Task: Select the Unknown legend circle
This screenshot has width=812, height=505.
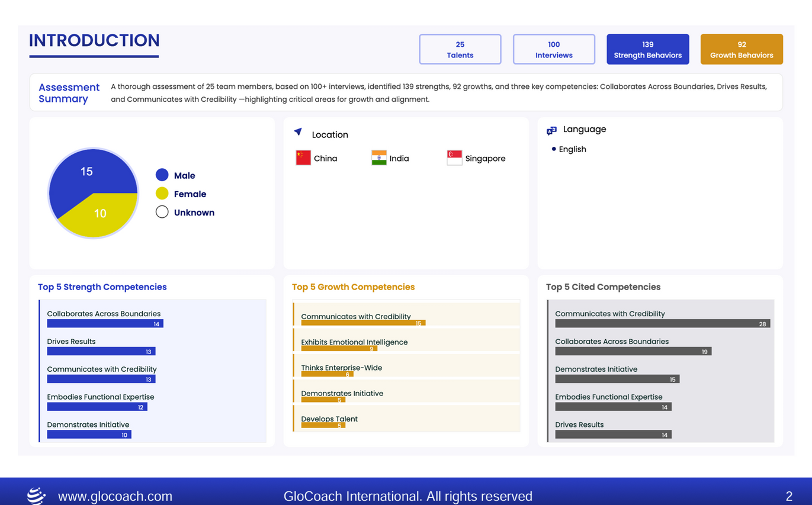Action: coord(162,212)
